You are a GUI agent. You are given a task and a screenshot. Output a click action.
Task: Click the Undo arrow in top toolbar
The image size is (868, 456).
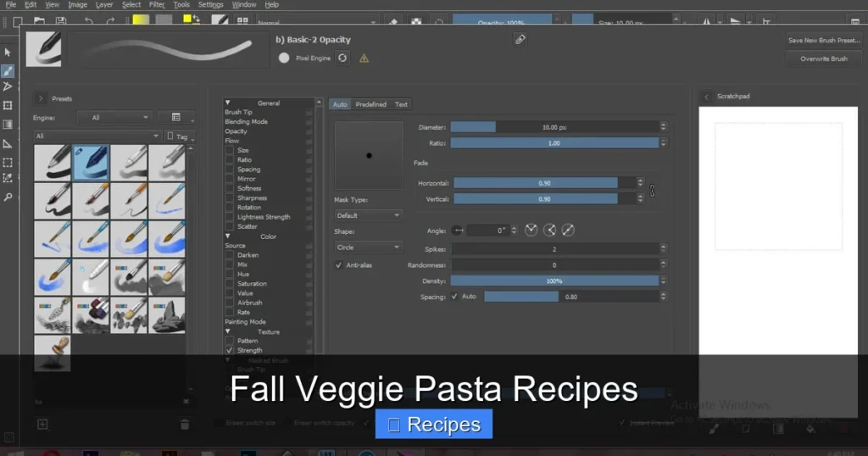[88, 21]
